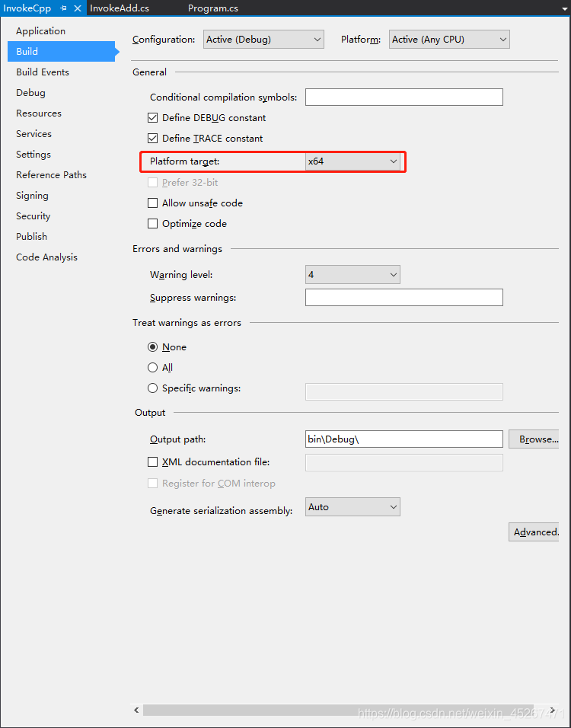Enable XML documentation file checkbox
571x728 pixels.
tap(152, 462)
